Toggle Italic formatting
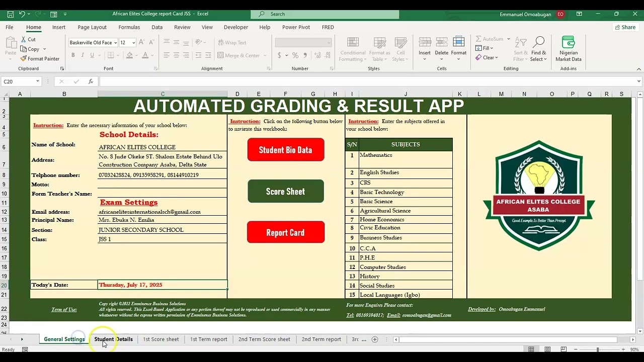The height and width of the screenshot is (362, 644). tap(82, 55)
